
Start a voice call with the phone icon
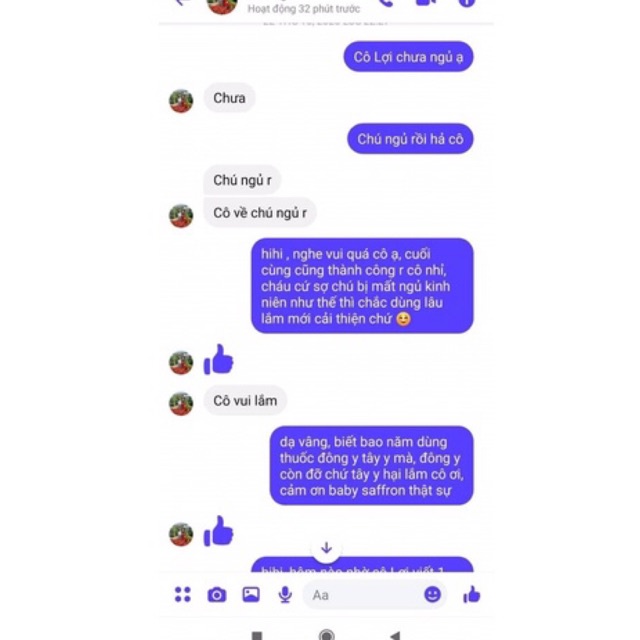[385, 3]
